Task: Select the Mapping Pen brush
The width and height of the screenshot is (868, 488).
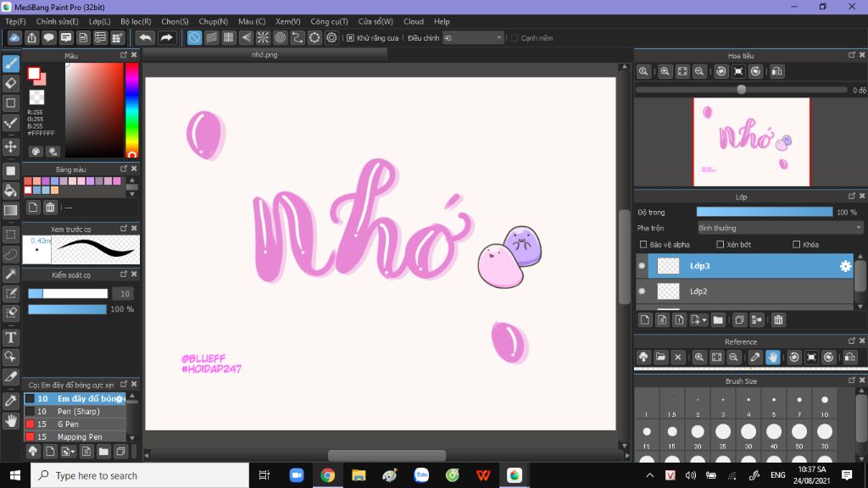Action: click(75, 437)
